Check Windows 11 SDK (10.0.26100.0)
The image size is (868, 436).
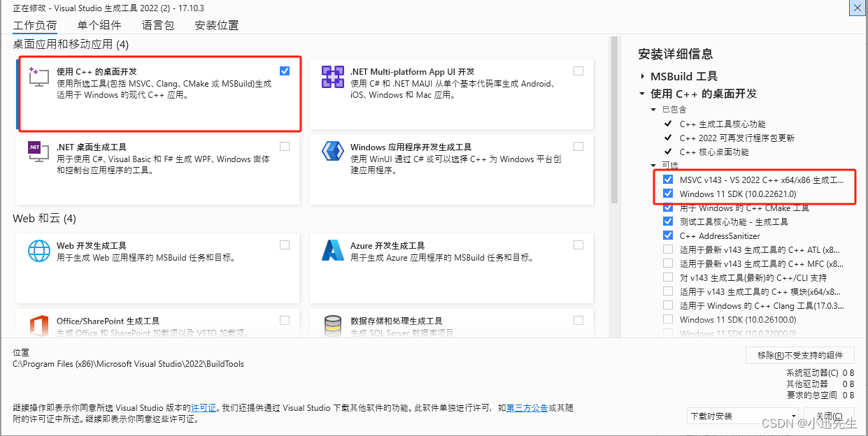(669, 319)
